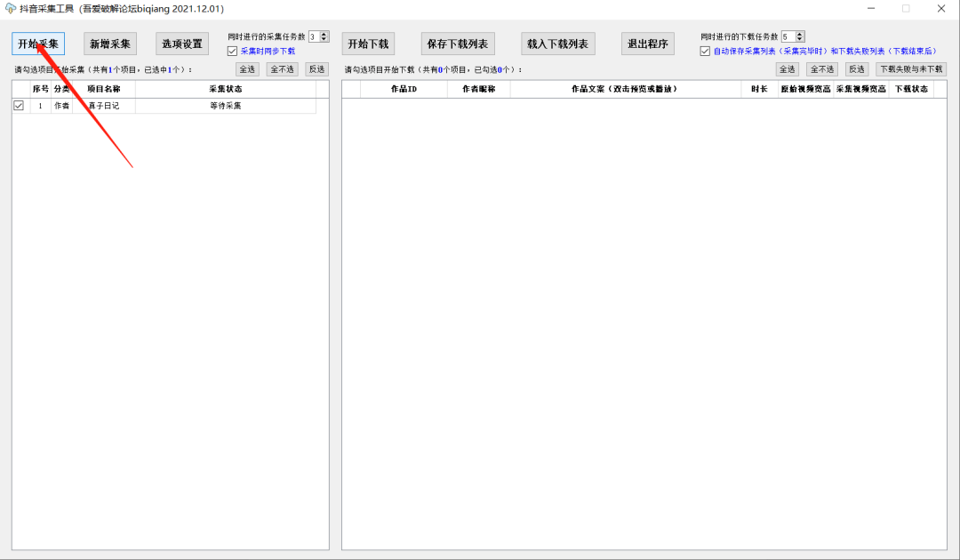The height and width of the screenshot is (560, 960).
Task: Click the 项目名称 column header
Action: pyautogui.click(x=104, y=89)
